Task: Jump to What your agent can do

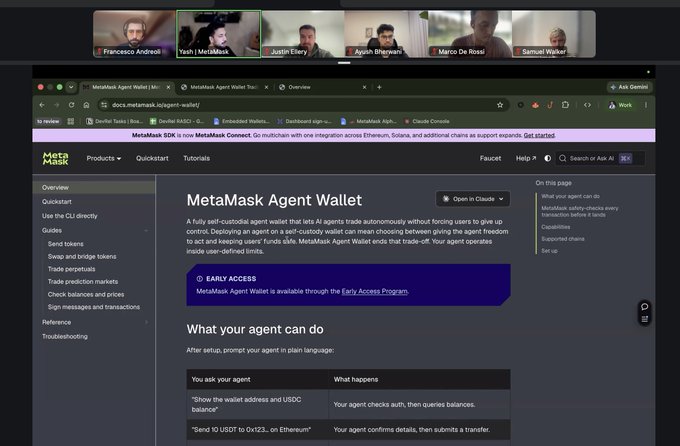Action: point(570,196)
